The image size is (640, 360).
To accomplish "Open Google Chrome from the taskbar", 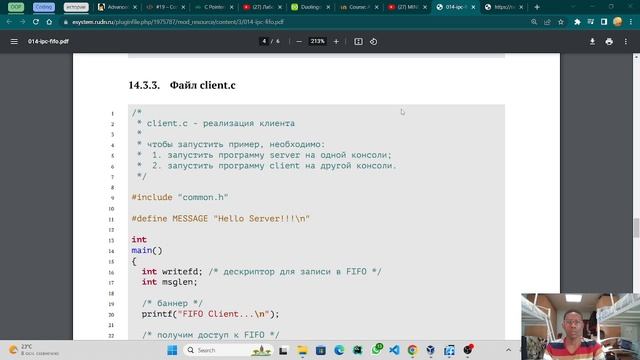I will tap(413, 350).
